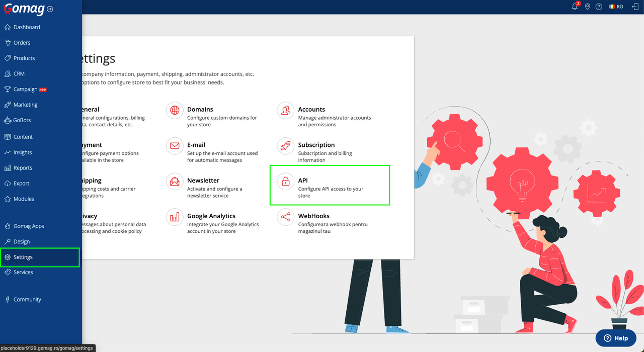Open the Campaign menu item
The width and height of the screenshot is (644, 352).
25,89
